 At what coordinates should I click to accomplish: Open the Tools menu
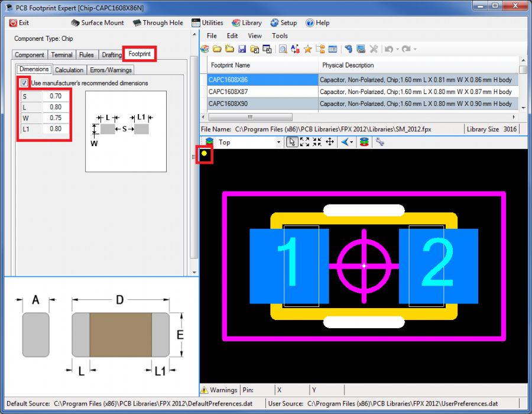pyautogui.click(x=280, y=36)
